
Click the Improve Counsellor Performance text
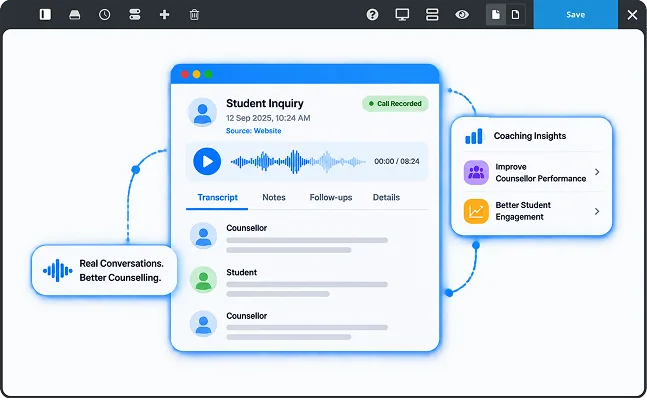pyautogui.click(x=541, y=173)
